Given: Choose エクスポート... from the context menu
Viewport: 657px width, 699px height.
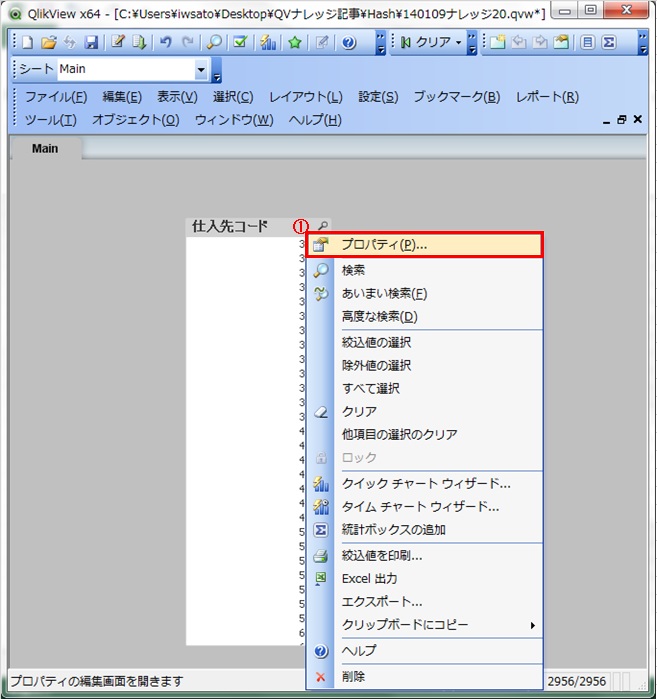Looking at the screenshot, I should click(x=424, y=602).
